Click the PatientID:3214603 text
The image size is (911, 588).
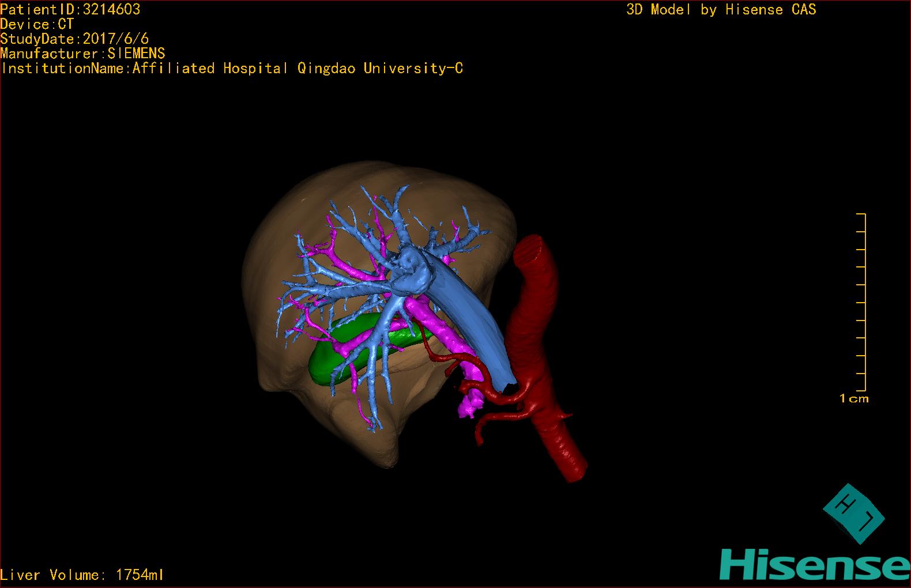click(70, 9)
